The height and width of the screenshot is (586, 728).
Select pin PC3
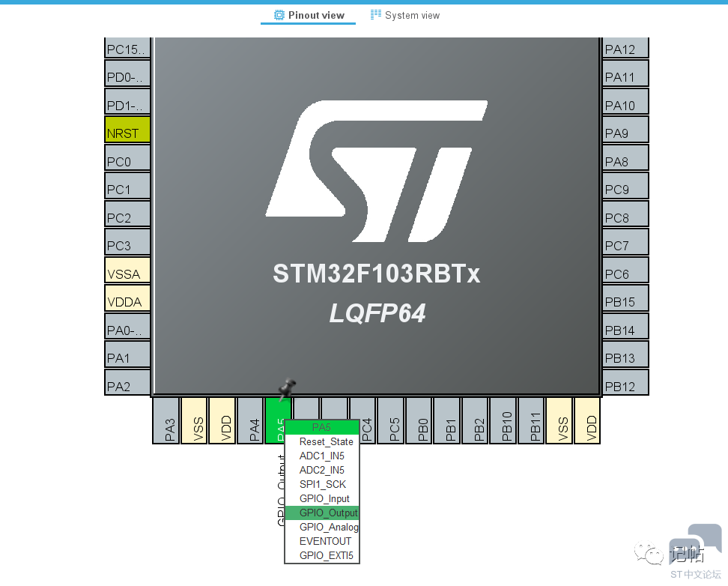click(127, 241)
